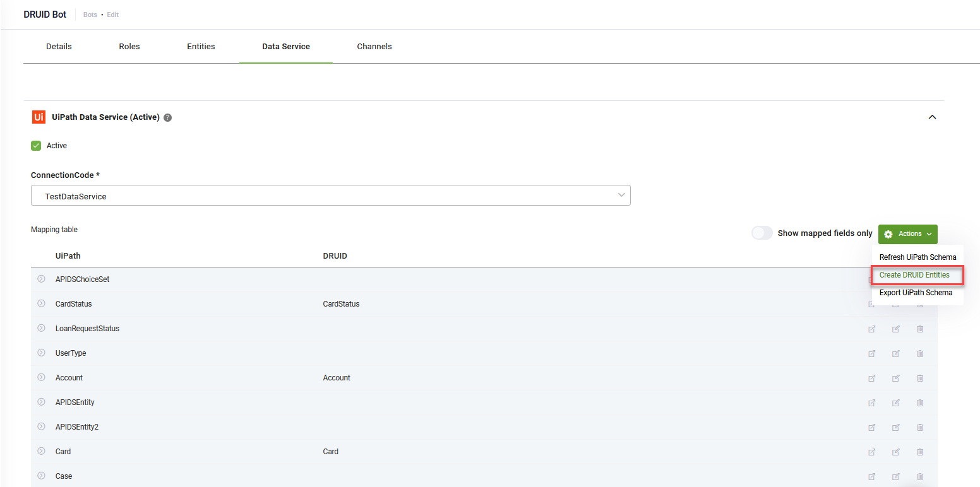The width and height of the screenshot is (980, 487).
Task: Delete the LoanRequestStatus mapping row
Action: tap(920, 329)
